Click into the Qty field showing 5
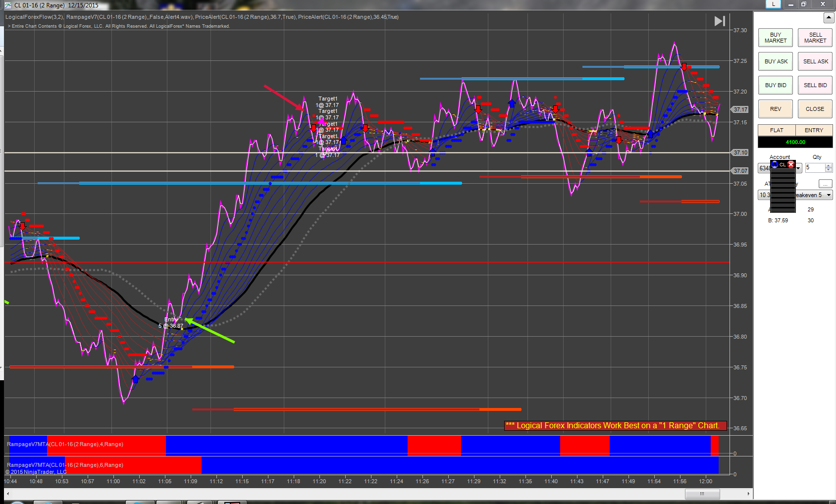 815,168
